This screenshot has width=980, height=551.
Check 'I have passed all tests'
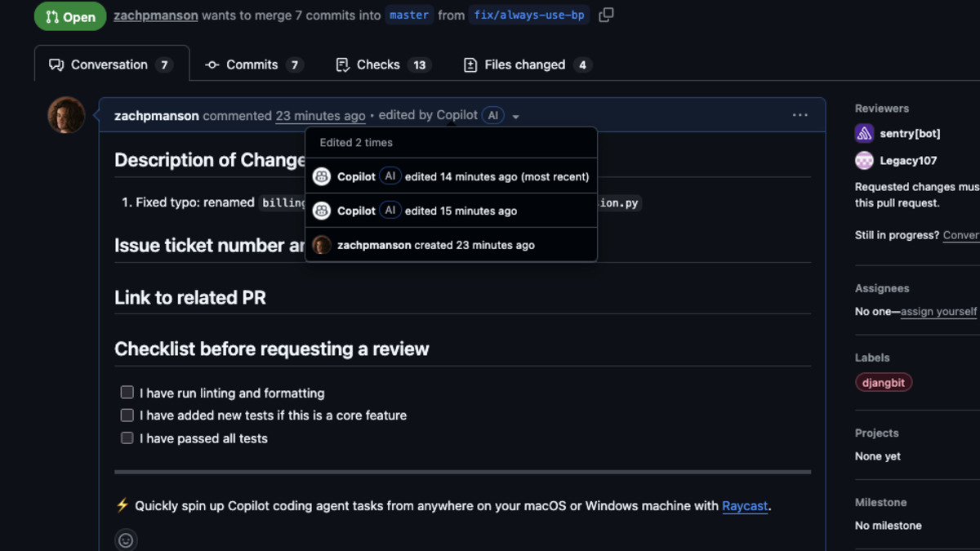click(x=127, y=438)
